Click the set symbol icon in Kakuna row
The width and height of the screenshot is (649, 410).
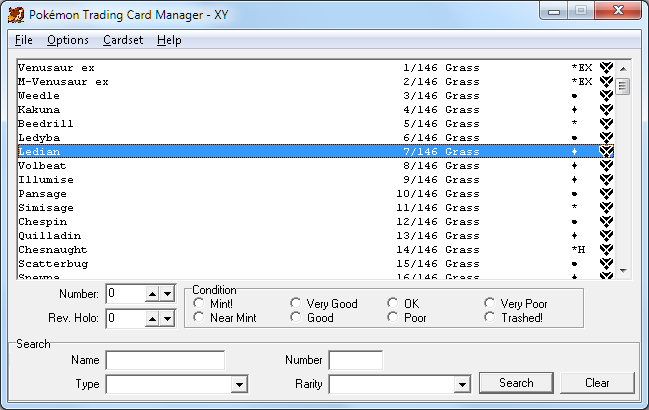606,110
